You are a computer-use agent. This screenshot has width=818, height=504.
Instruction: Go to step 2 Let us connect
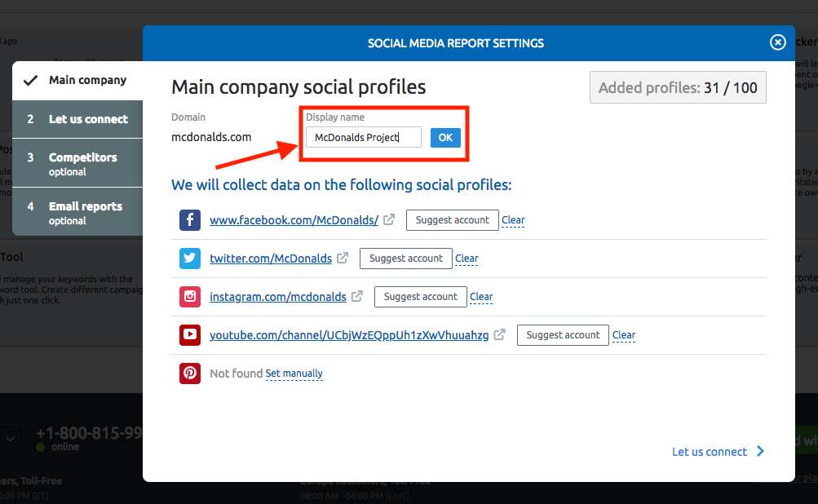tap(77, 119)
